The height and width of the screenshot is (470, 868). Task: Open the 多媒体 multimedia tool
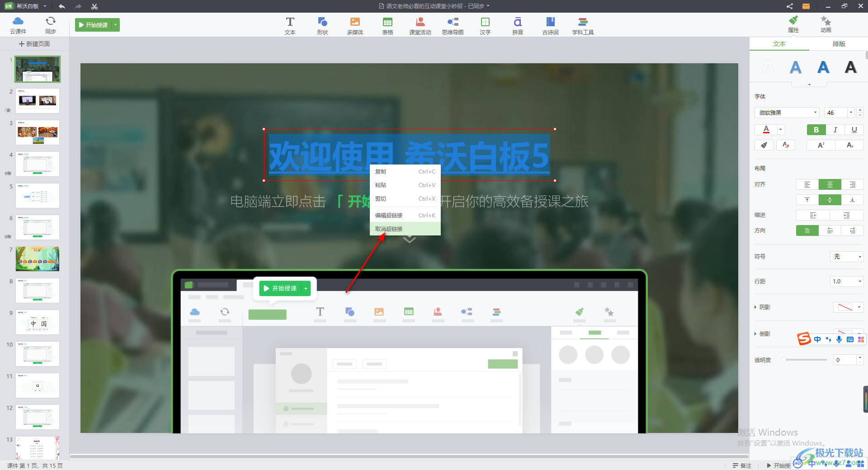[x=355, y=26]
